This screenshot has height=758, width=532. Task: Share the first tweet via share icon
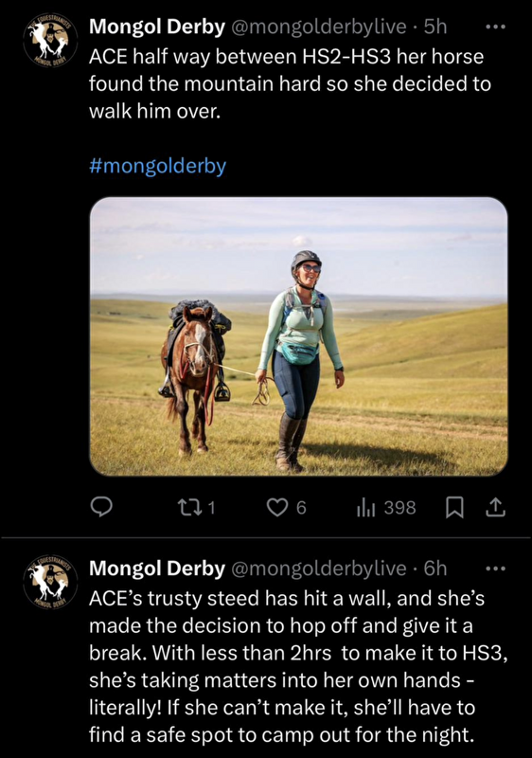[x=495, y=508]
